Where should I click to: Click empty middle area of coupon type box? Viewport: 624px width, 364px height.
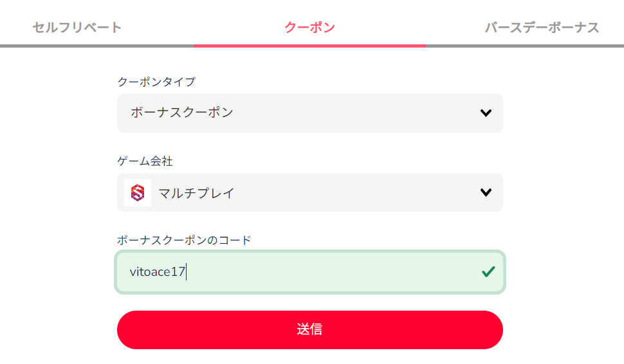354,113
